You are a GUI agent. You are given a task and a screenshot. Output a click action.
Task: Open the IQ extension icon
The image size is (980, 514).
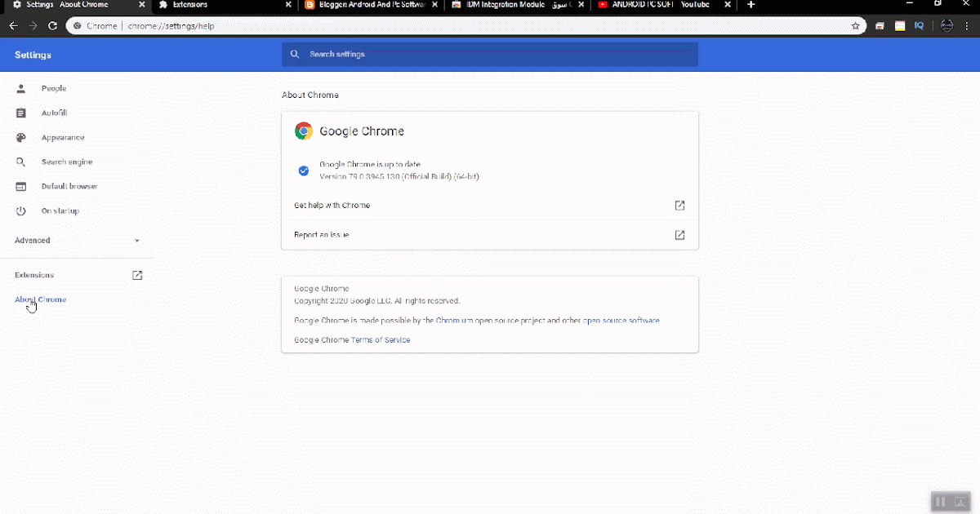[x=920, y=26]
